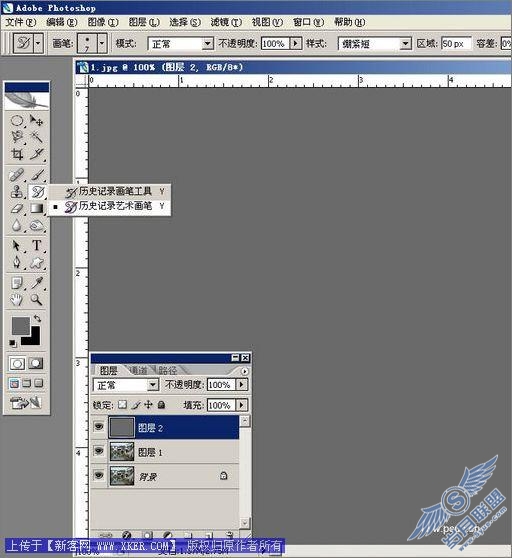Select the Clone Stamp tool
Screen dimensions: 512x558
point(17,191)
